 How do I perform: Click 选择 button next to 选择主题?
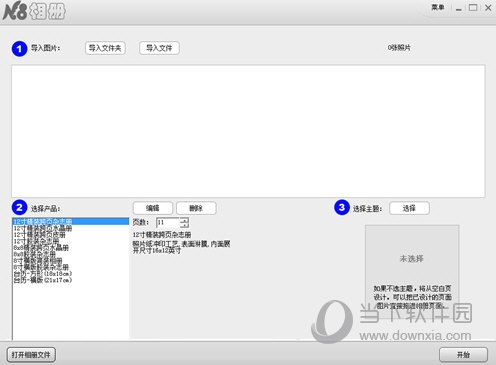click(409, 208)
